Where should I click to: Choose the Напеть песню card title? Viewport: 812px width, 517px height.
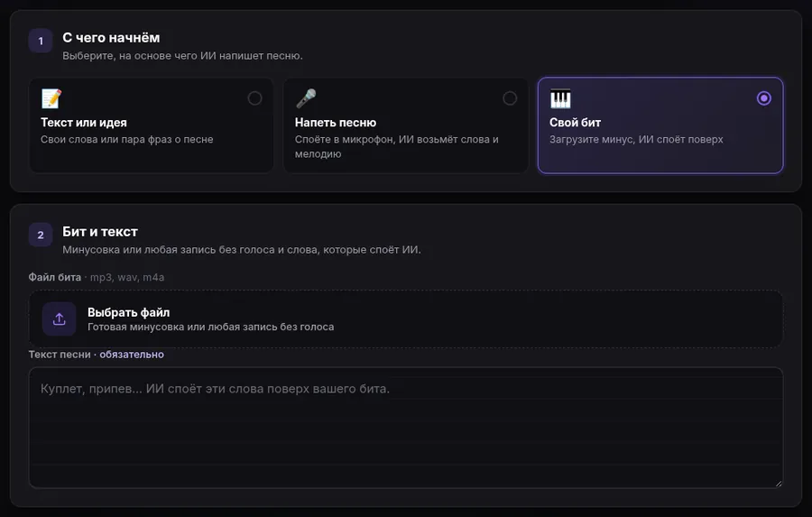[336, 123]
